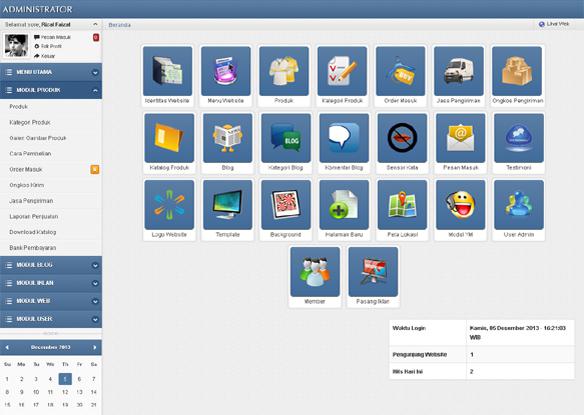584x415 pixels.
Task: Select Jasa Pengiriman in the sidebar
Action: tap(31, 201)
